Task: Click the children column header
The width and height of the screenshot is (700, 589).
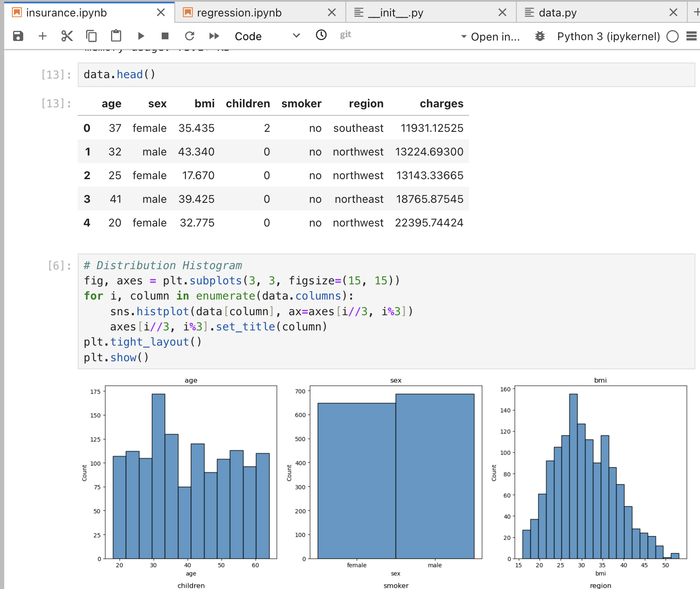Action: coord(248,104)
